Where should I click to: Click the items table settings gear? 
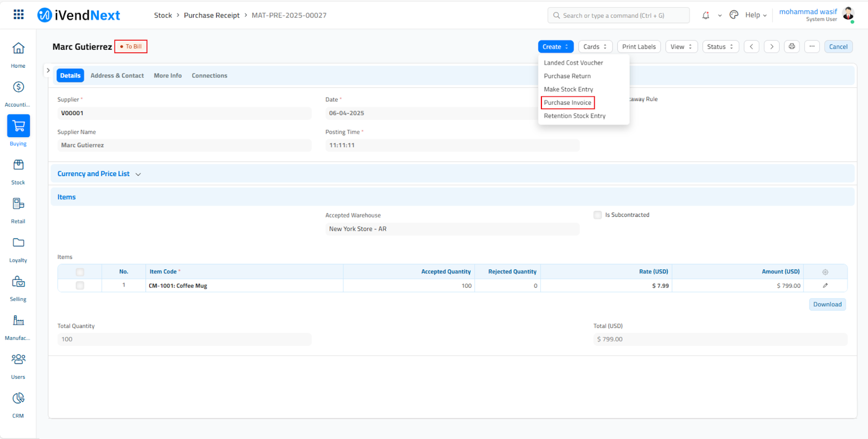click(825, 272)
